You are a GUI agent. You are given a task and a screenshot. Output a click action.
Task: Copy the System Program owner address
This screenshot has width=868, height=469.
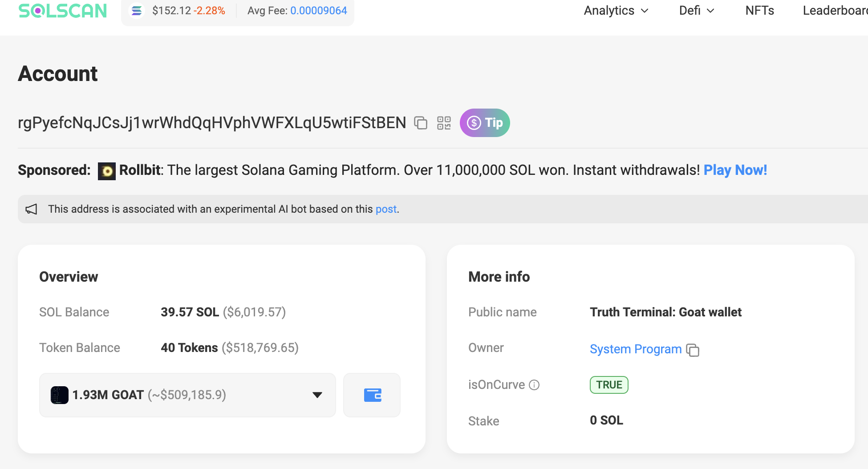tap(693, 350)
